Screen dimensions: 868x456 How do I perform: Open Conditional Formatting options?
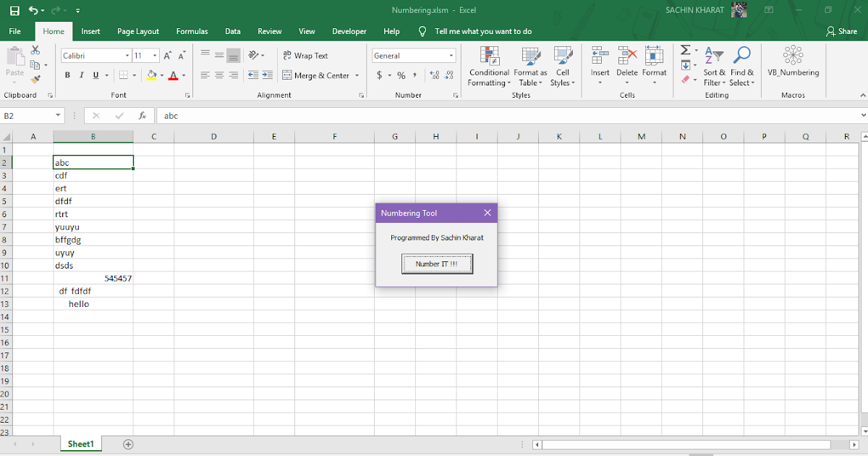[489, 67]
